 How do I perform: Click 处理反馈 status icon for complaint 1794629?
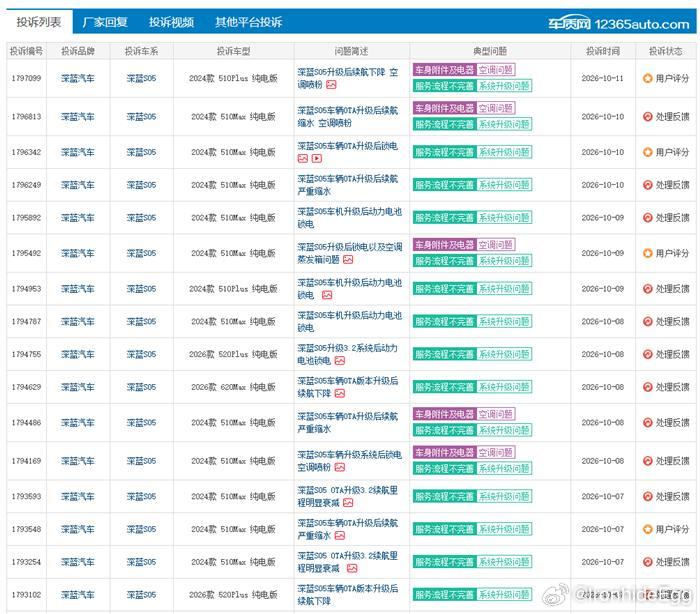pos(647,387)
